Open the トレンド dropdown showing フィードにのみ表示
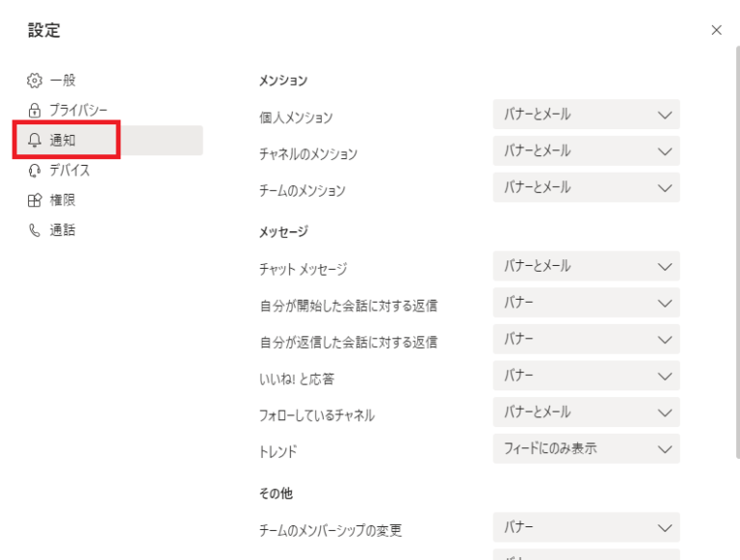The image size is (740, 560). pos(586,448)
